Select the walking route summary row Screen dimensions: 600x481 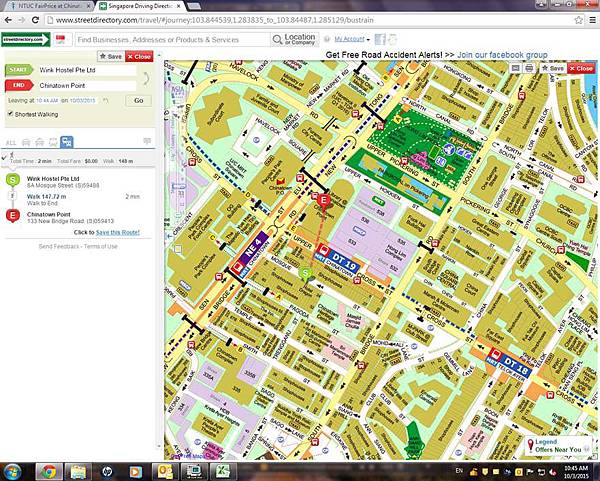click(x=78, y=159)
